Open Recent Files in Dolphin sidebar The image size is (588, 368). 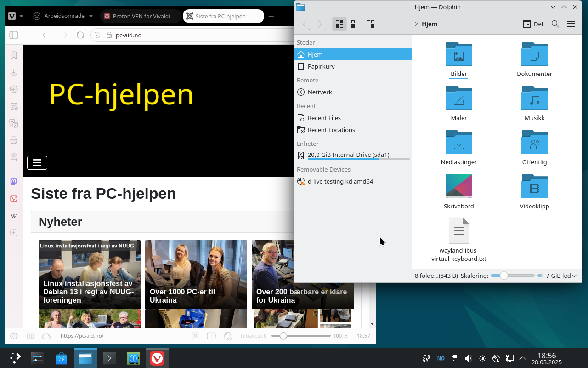tap(352, 118)
